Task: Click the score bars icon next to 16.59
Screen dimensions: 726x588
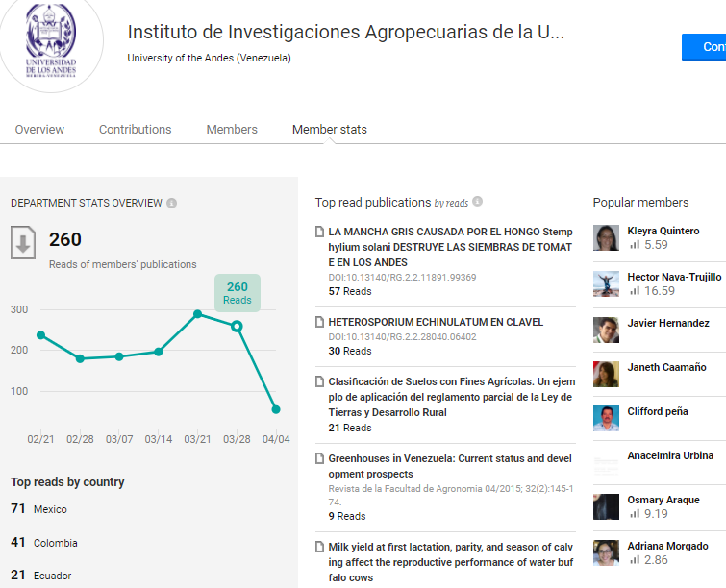Action: pos(635,290)
